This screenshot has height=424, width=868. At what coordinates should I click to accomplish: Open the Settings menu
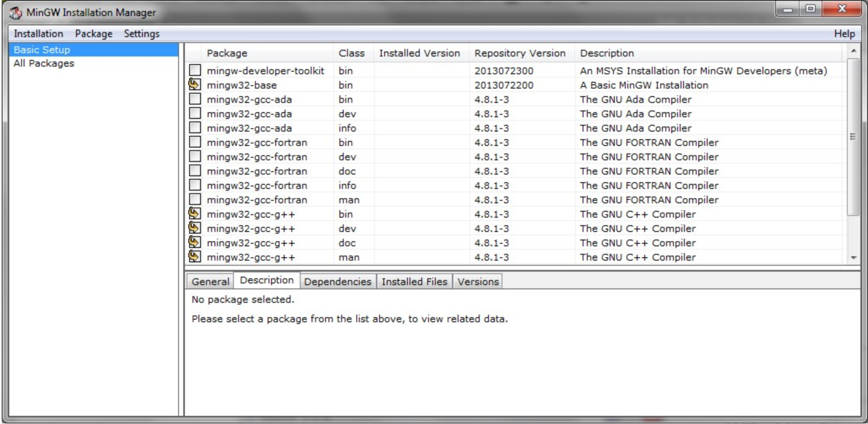tap(141, 34)
